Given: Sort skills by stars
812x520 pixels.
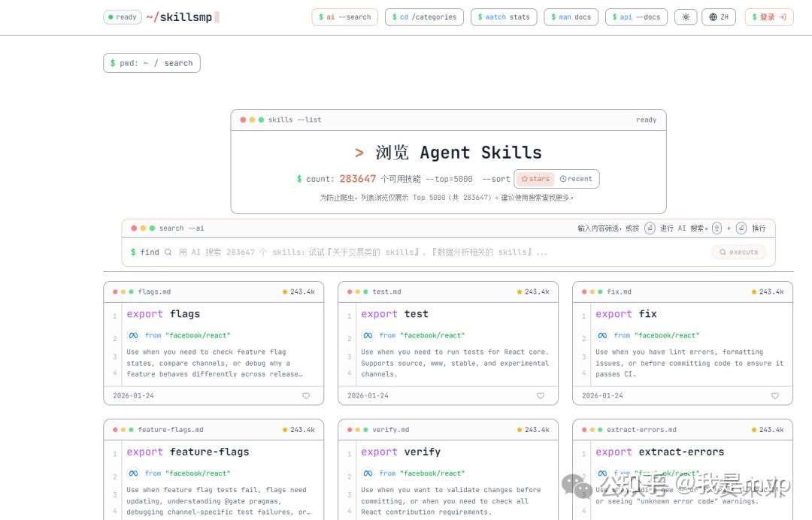Looking at the screenshot, I should [x=535, y=179].
